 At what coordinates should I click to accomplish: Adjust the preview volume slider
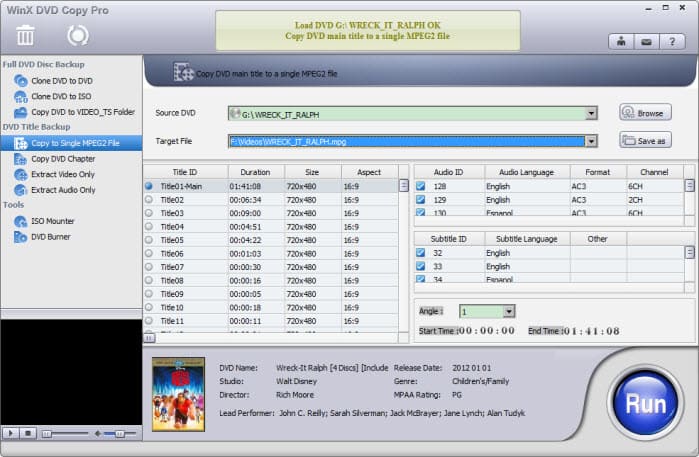[x=119, y=433]
